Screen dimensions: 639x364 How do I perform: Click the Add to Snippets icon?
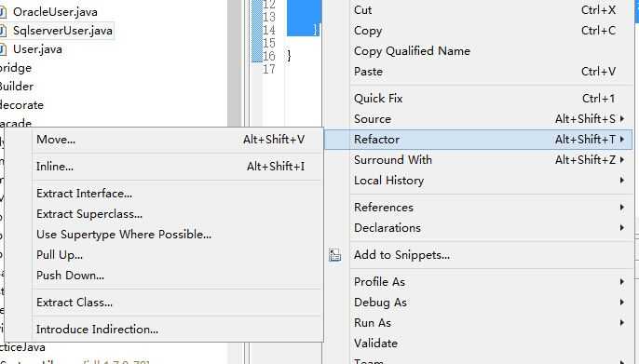[x=334, y=255]
